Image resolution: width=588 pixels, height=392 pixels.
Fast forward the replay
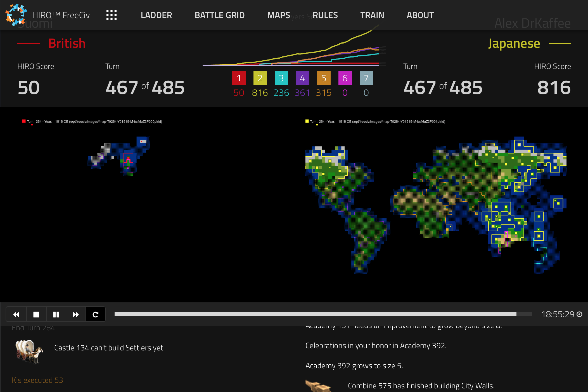coord(76,314)
